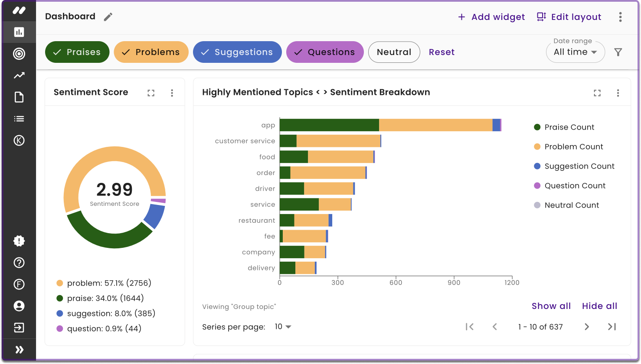Click the Reset filters link
The width and height of the screenshot is (641, 364).
[x=442, y=52]
